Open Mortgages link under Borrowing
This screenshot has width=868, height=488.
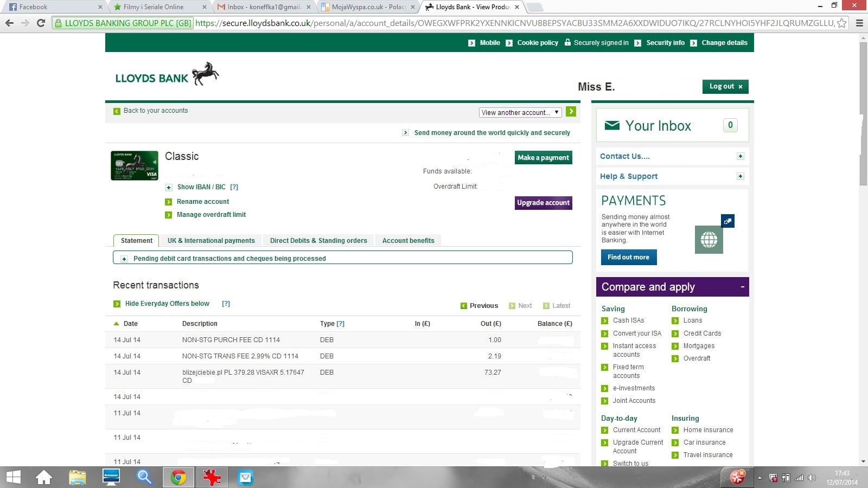click(x=699, y=346)
